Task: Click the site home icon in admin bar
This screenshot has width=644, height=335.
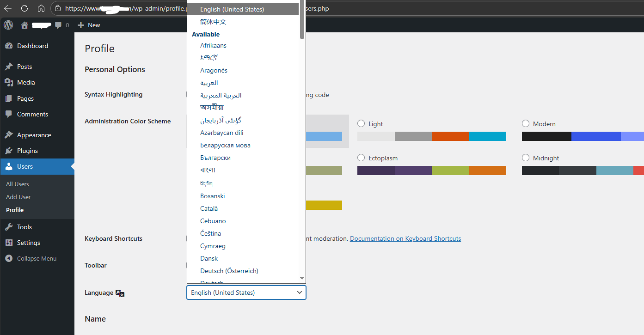Action: (x=25, y=25)
